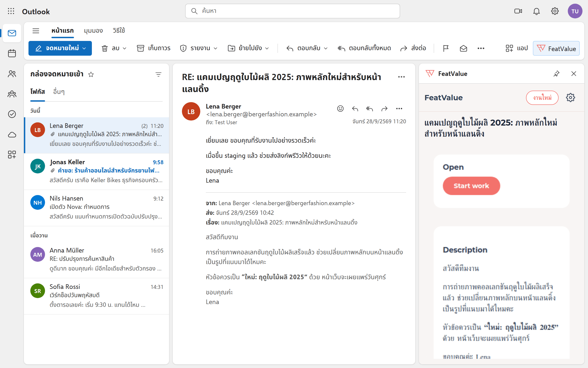Expand the delete (ลบ) dropdown arrow
The image size is (588, 368).
point(125,48)
